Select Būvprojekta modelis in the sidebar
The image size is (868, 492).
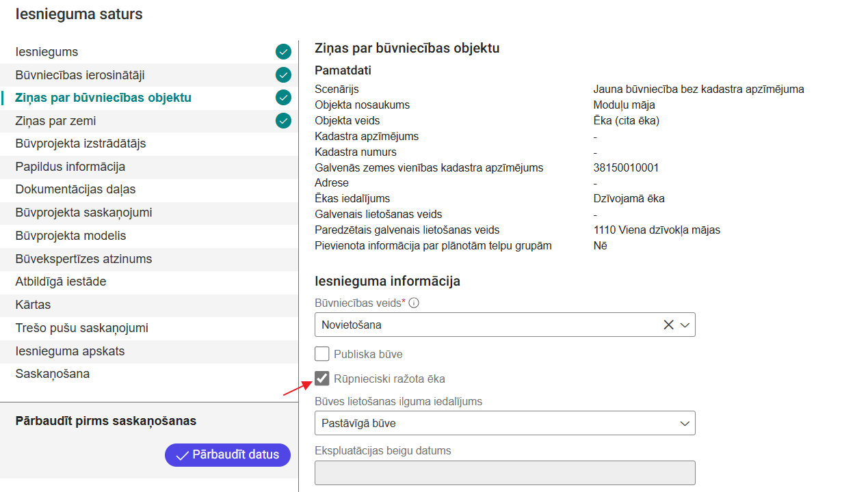click(70, 236)
